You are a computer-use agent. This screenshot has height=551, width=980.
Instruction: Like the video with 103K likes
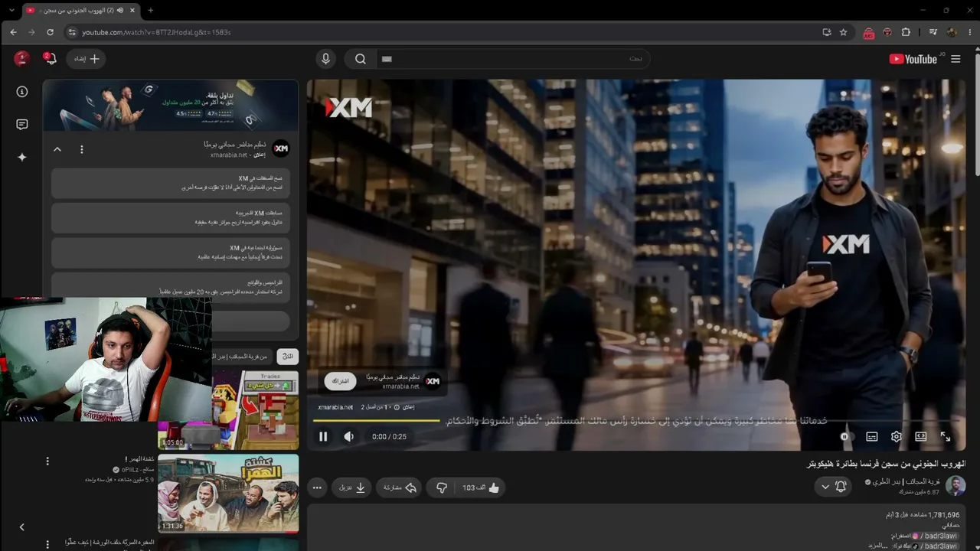[481, 487]
